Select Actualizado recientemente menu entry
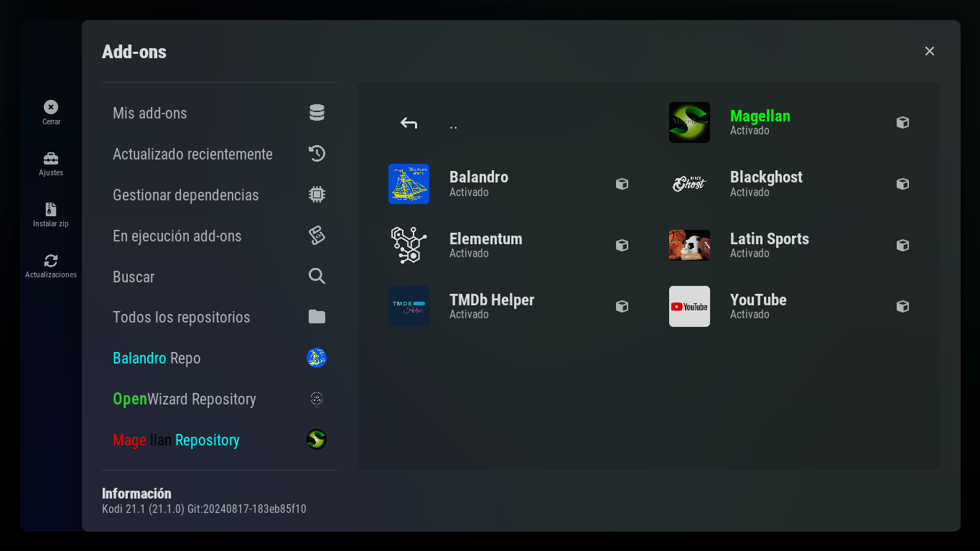Screen dimensions: 980x551 (x=192, y=154)
